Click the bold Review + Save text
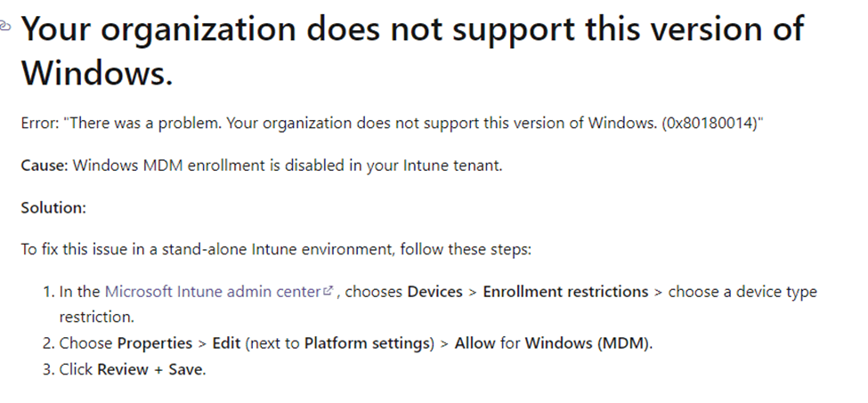This screenshot has width=868, height=403. click(x=150, y=368)
